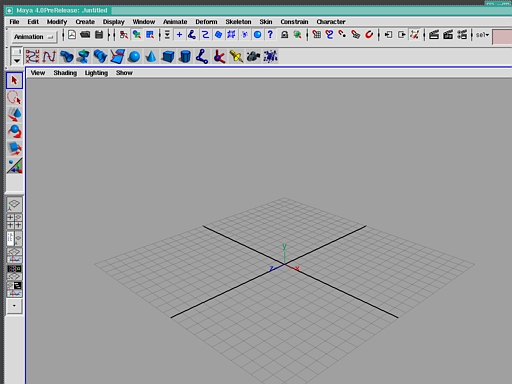
Task: Open the Deform menu
Action: tap(206, 22)
